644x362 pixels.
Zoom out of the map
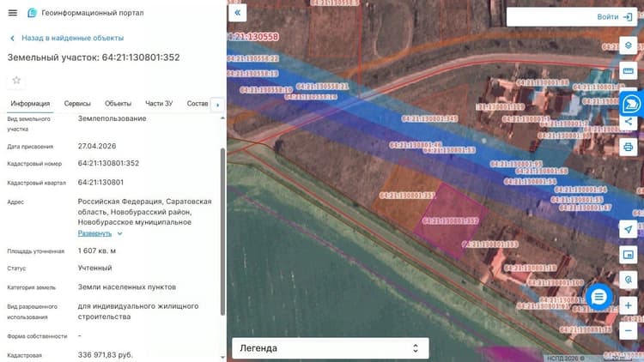click(x=628, y=331)
